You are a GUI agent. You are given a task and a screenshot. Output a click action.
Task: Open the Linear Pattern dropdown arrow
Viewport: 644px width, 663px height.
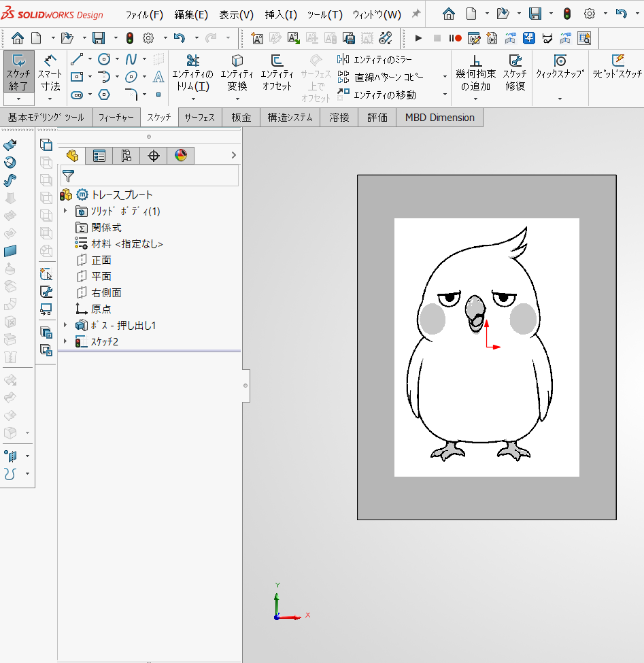[x=445, y=77]
